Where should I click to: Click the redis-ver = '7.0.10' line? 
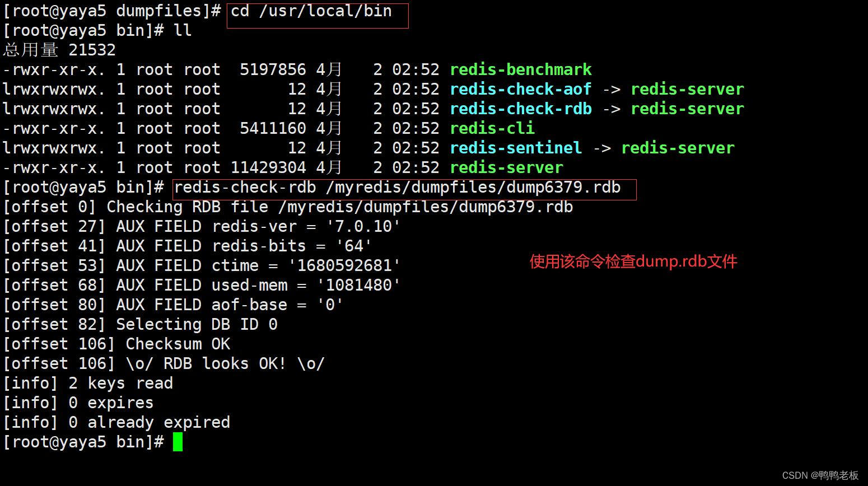[200, 226]
